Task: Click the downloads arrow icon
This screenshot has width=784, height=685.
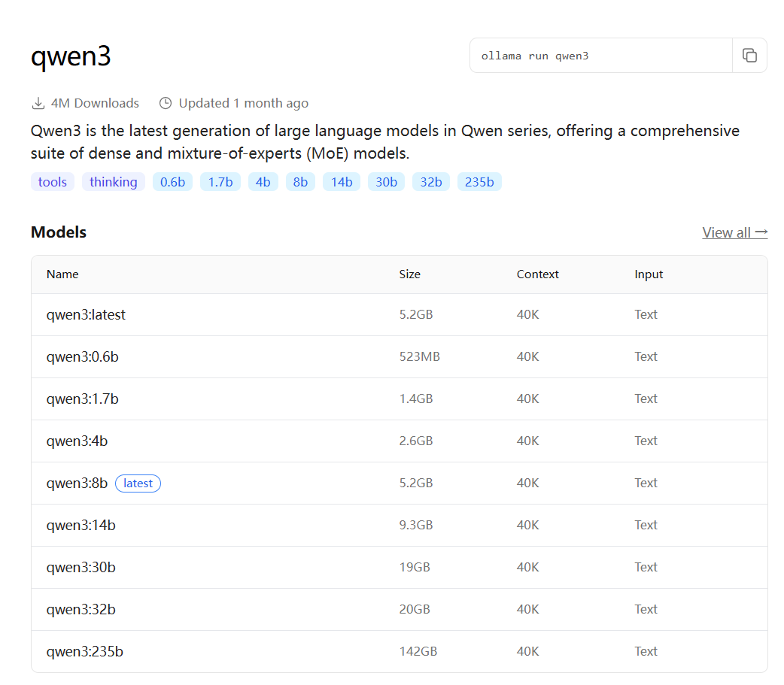Action: pos(38,104)
